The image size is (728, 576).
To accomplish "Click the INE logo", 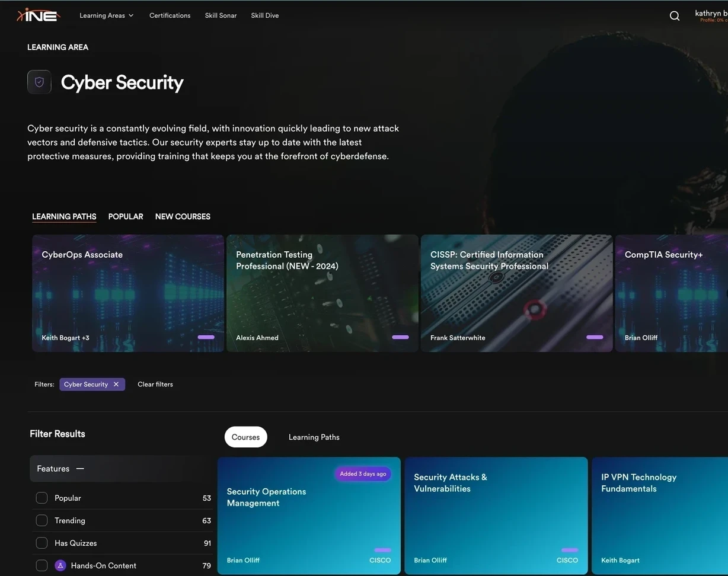I will 39,15.
